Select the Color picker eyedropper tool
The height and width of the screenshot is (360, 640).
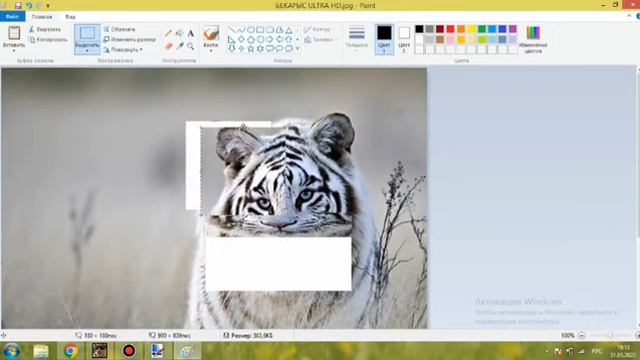(x=180, y=46)
